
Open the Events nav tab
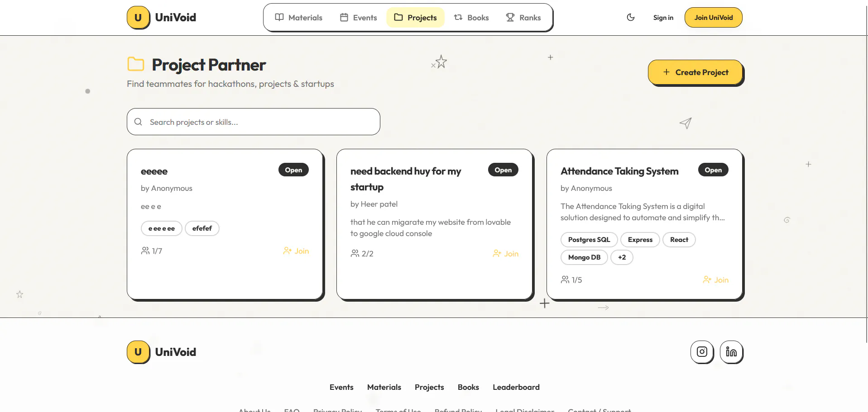click(x=358, y=18)
